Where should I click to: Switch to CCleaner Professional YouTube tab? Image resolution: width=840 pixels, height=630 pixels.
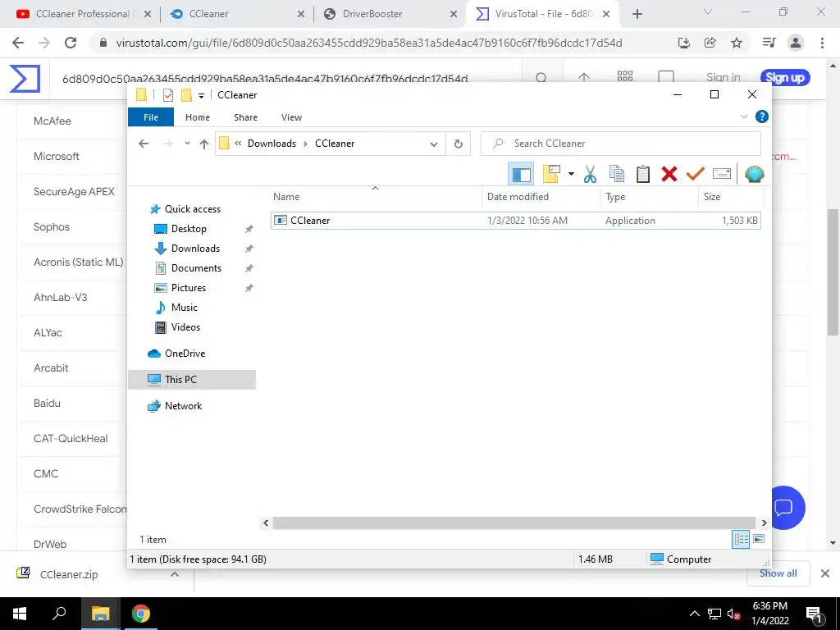point(81,14)
